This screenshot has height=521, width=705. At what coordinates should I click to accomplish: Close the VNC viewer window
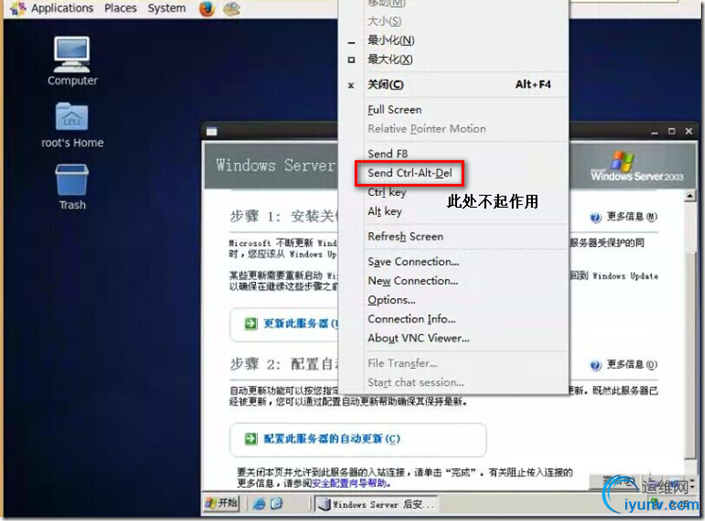pyautogui.click(x=688, y=131)
